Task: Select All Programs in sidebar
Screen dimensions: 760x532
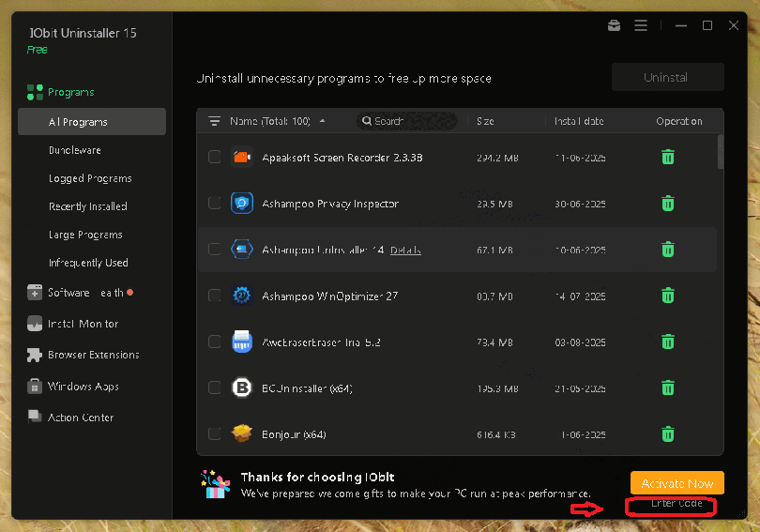Action: 92,122
